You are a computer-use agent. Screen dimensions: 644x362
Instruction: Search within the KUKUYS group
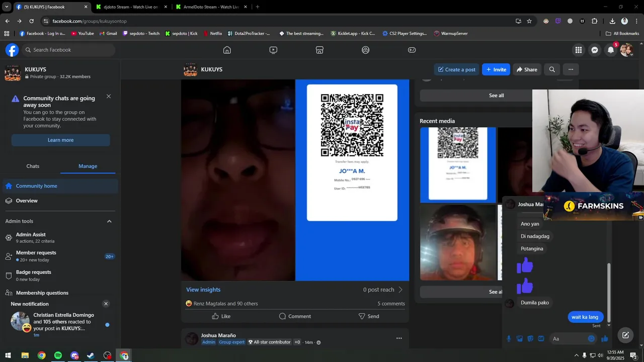(552, 69)
